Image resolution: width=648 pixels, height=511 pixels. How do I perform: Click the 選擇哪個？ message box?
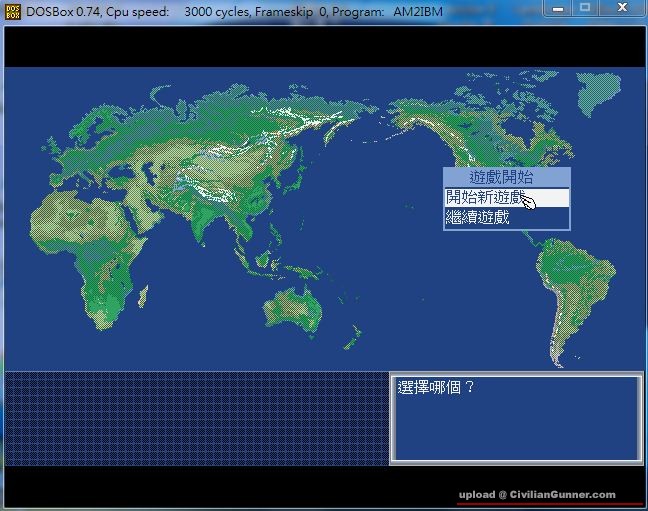(x=515, y=420)
